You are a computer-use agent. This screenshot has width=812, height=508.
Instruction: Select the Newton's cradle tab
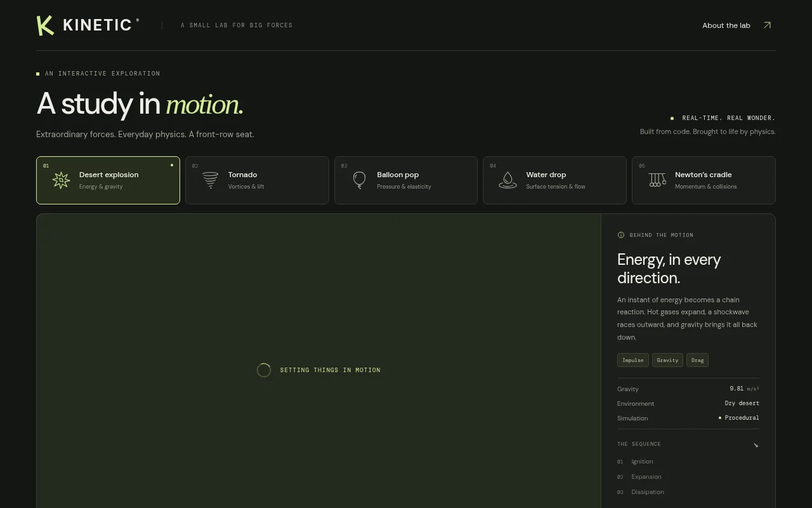[x=704, y=180]
